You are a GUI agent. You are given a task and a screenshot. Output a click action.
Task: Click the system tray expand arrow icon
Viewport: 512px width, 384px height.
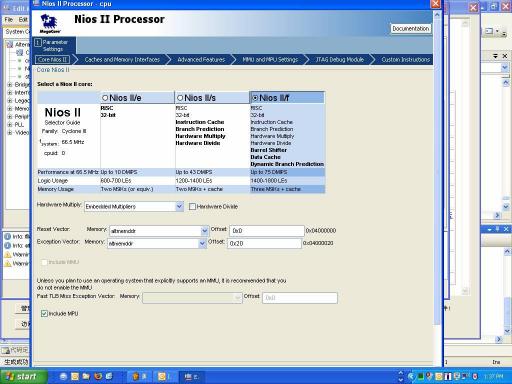(x=401, y=377)
